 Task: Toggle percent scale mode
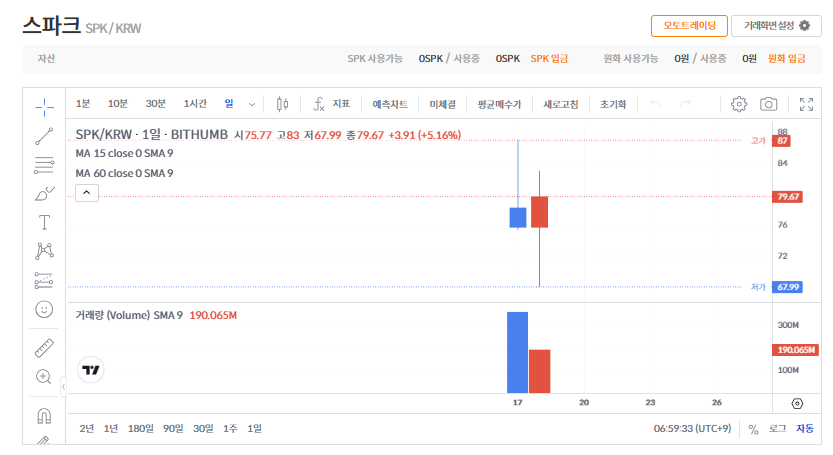coord(753,429)
